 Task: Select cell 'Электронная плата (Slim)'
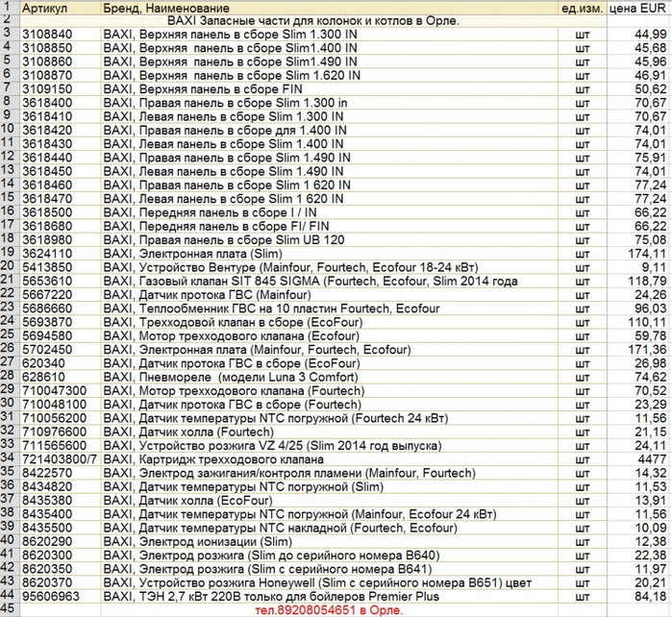pyautogui.click(x=330, y=254)
